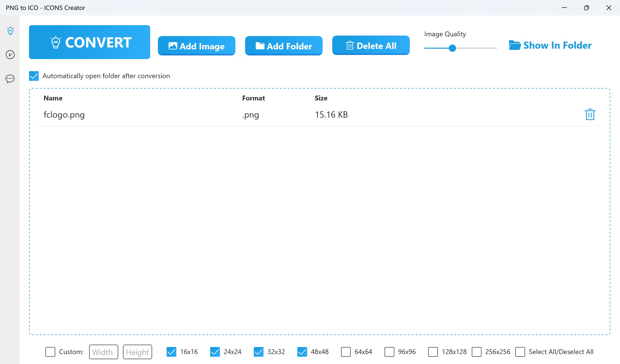Uncheck the 16x16 icon size
Screen dimensions: 620x364
click(172, 352)
